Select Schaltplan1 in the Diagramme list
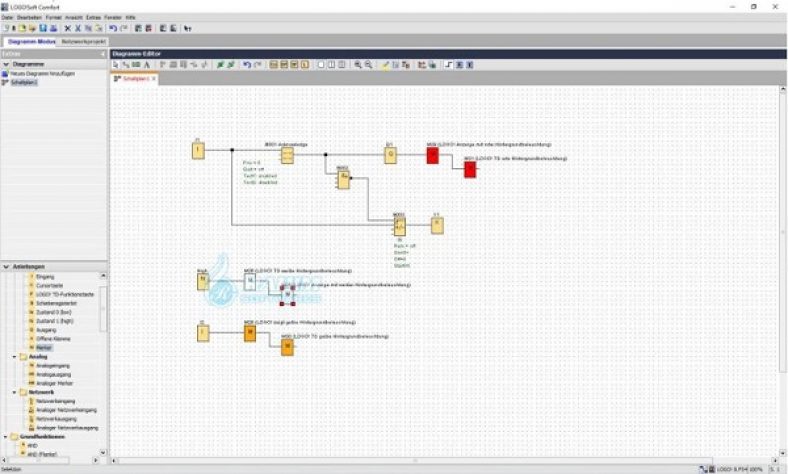Viewport: 788px width, 474px height. [x=24, y=82]
